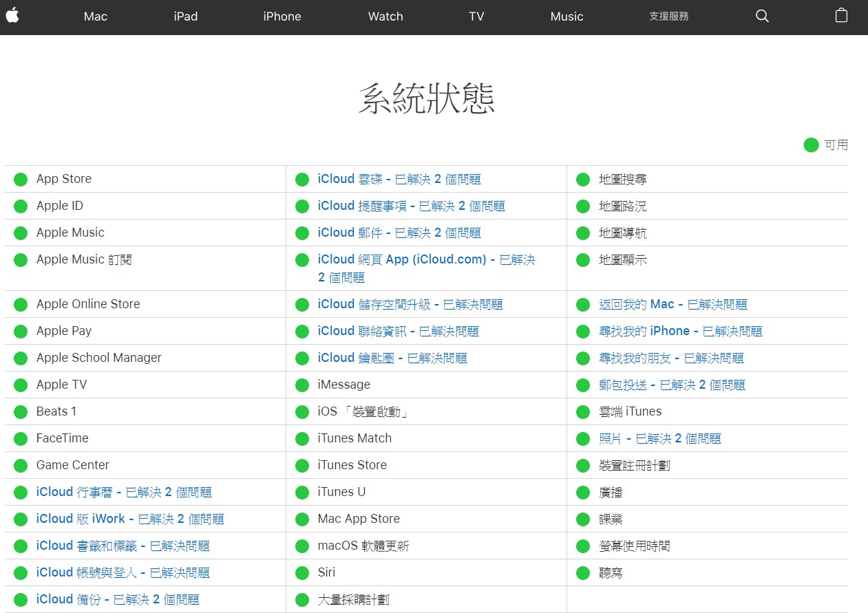Click the Apple logo icon
Viewport: 868px width, 613px height.
12,15
